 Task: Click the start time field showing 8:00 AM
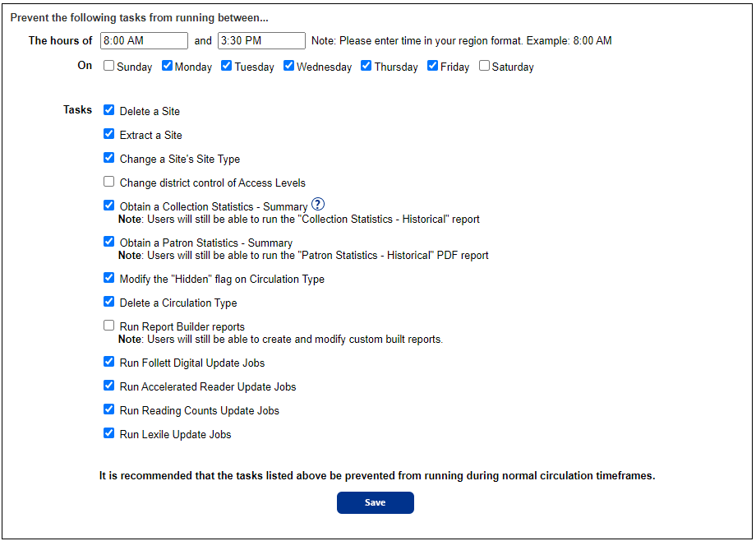coord(143,39)
